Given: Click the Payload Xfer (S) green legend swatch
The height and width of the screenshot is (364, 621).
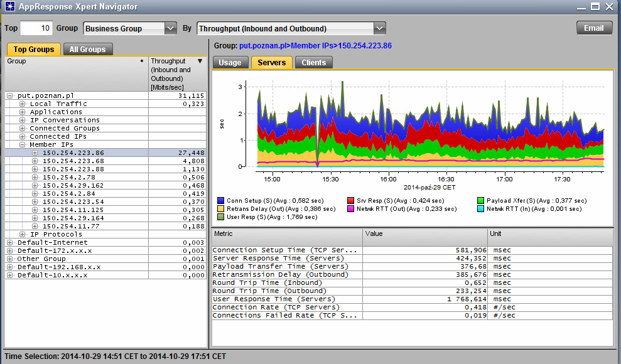Looking at the screenshot, I should click(481, 201).
